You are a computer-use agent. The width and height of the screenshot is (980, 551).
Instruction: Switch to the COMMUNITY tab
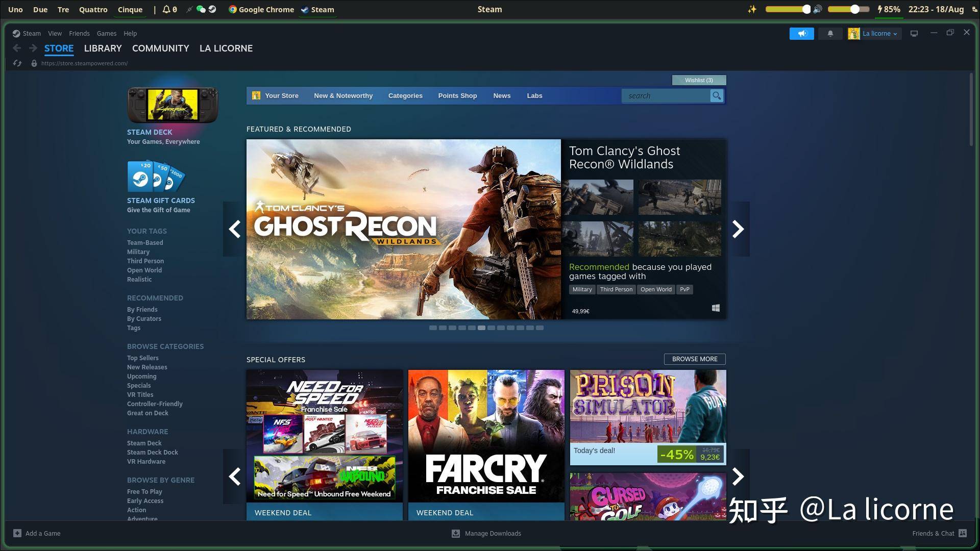[160, 48]
